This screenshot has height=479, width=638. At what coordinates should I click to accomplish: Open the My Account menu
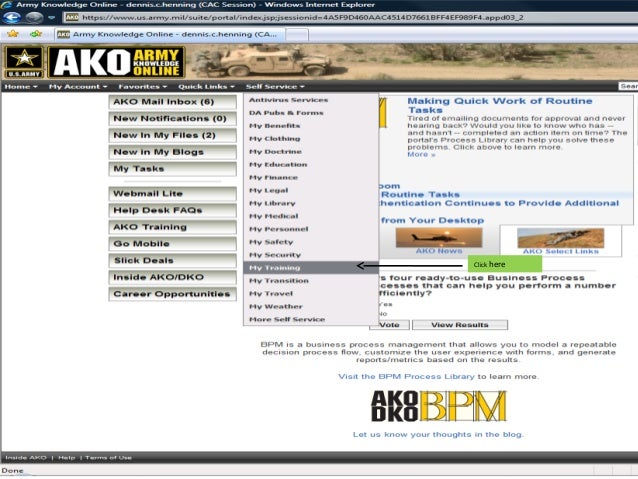pyautogui.click(x=78, y=86)
